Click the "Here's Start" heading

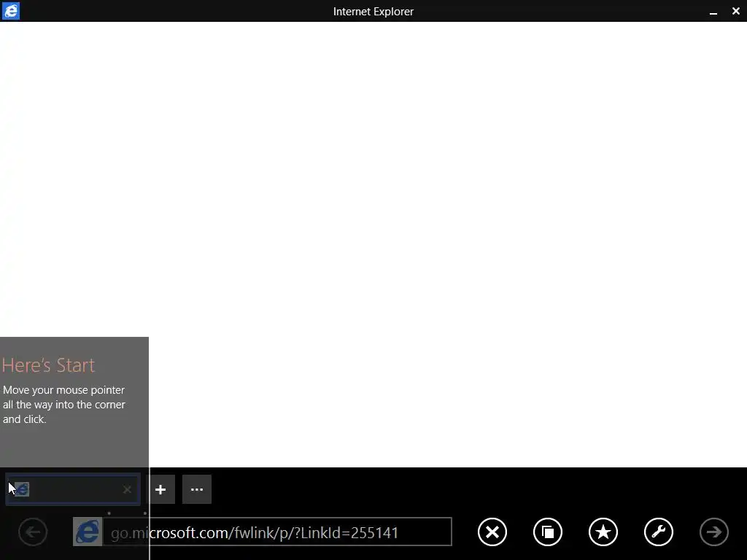pos(49,365)
